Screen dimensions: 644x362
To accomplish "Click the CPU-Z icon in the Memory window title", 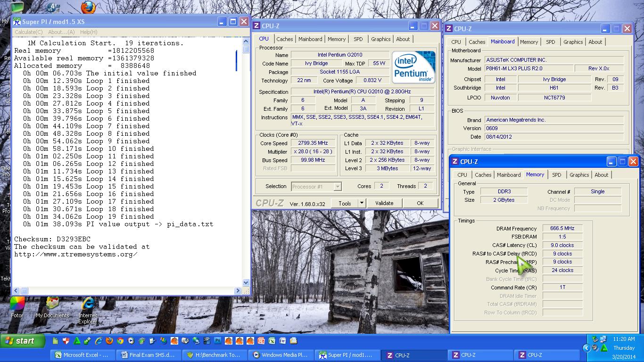I will click(x=455, y=162).
